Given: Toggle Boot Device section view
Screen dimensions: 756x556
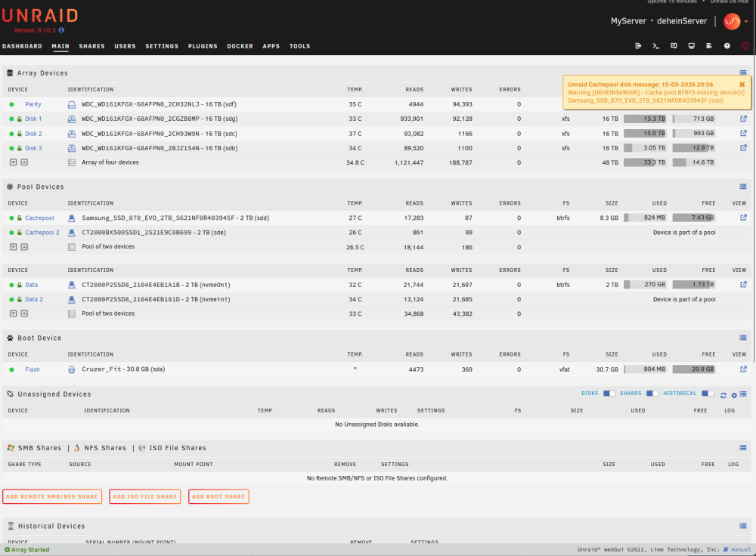Looking at the screenshot, I should 743,338.
